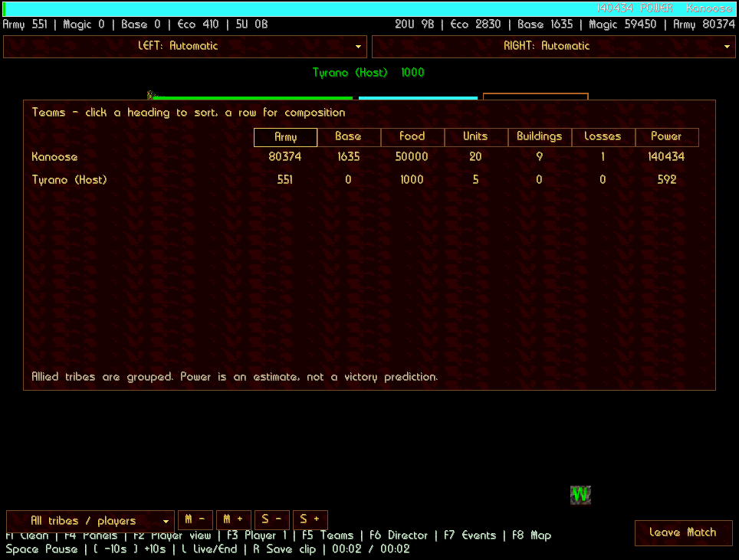Expand the All tribes / players dropdown
The height and width of the screenshot is (560, 739).
click(90, 521)
